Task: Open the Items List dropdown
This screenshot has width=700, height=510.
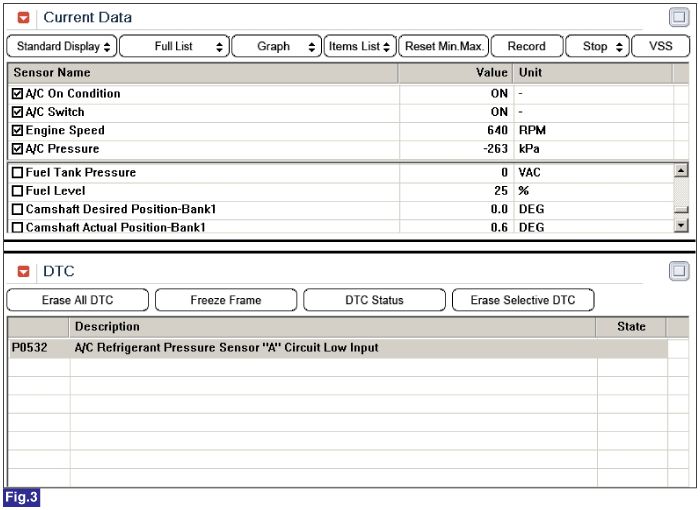Action: 360,46
